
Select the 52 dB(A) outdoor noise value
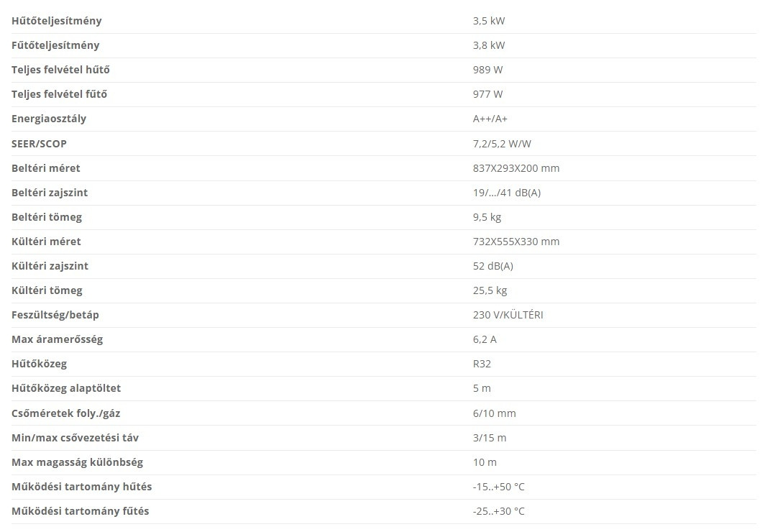(493, 266)
